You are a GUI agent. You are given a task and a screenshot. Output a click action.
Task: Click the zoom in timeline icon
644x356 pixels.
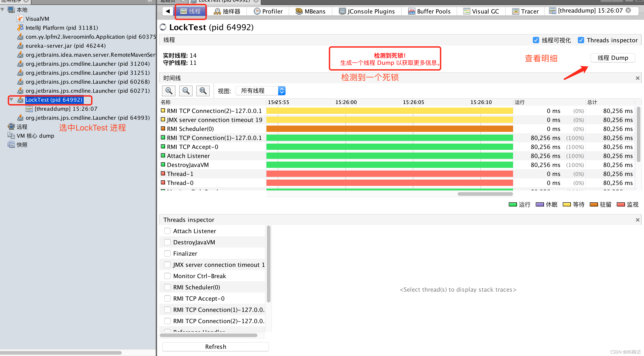(x=169, y=91)
